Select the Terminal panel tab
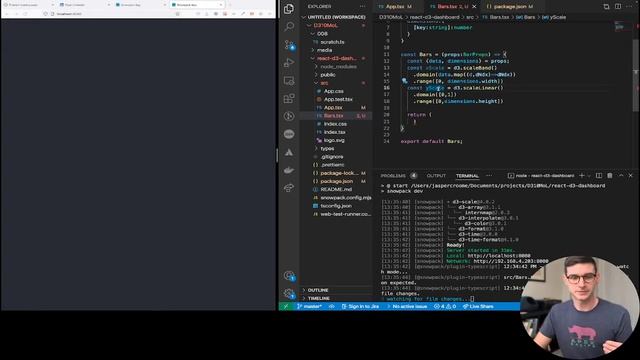 (x=467, y=176)
